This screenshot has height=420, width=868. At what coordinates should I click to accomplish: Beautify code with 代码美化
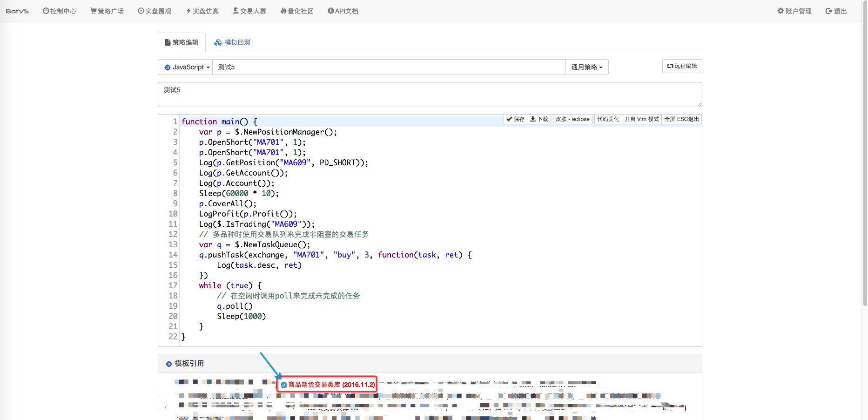click(x=608, y=119)
